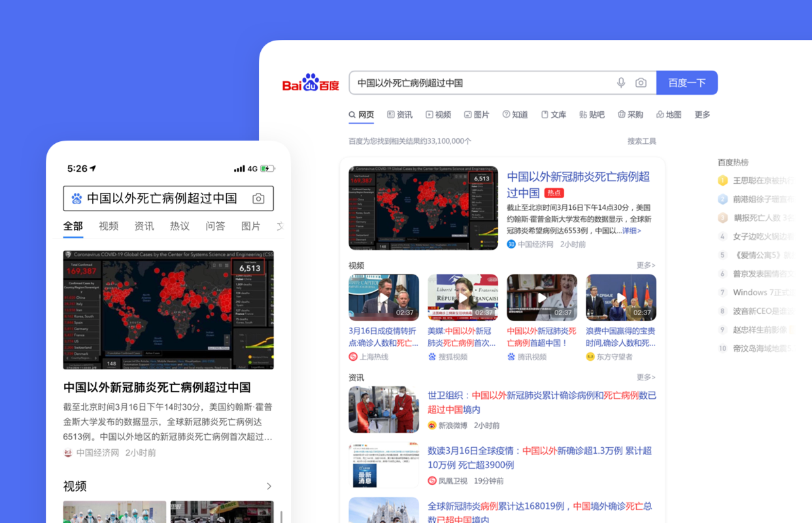Click 中国经济网 source icon in desktop result
The image size is (812, 523).
point(511,245)
